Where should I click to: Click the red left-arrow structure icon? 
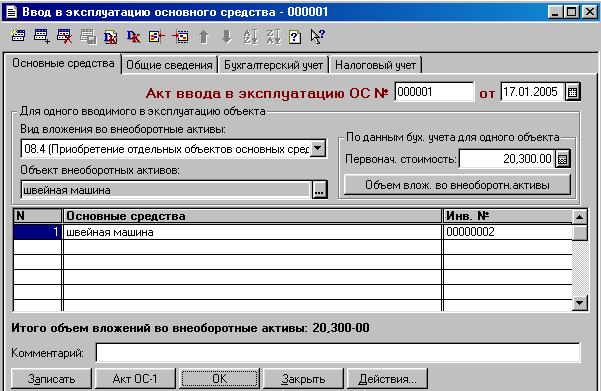pyautogui.click(x=156, y=37)
